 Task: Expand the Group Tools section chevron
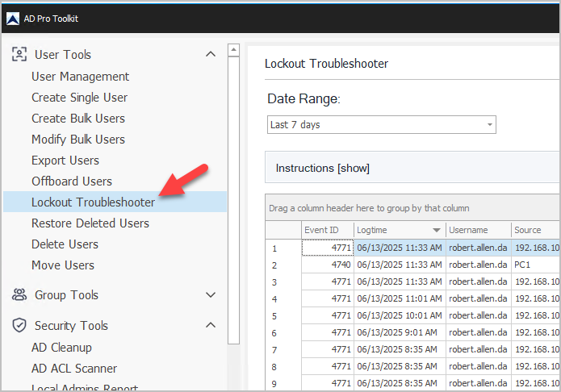pos(211,294)
